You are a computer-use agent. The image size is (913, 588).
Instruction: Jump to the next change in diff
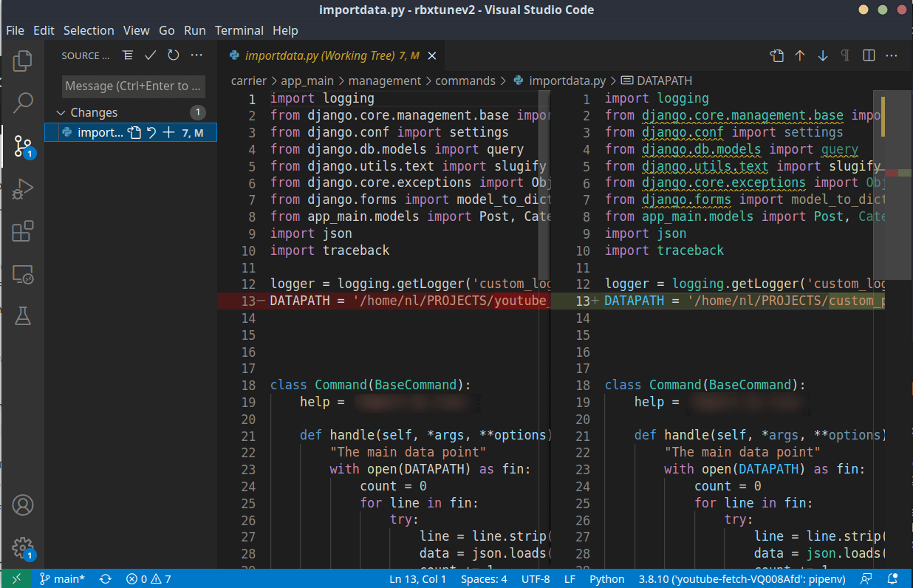pos(822,55)
